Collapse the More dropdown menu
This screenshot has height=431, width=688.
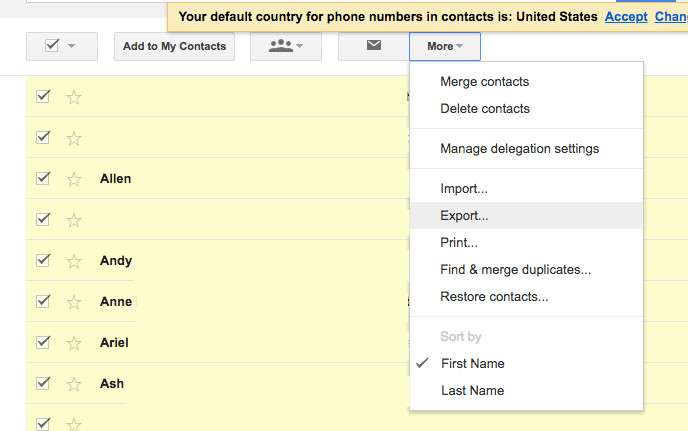click(x=444, y=46)
